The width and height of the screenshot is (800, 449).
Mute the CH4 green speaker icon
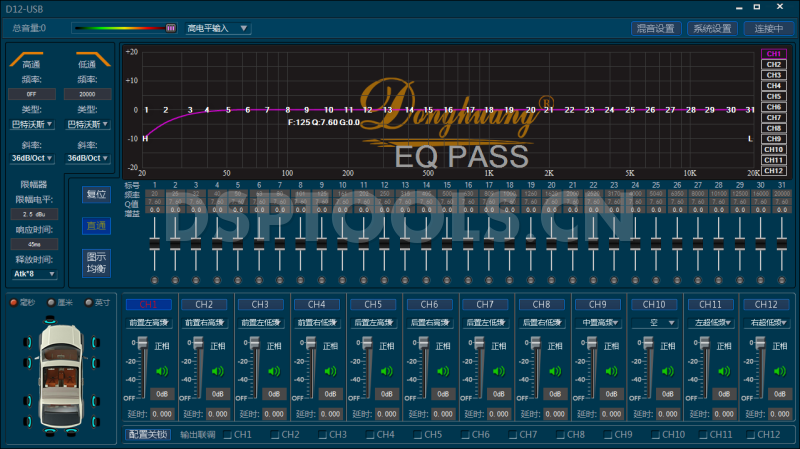pos(330,372)
